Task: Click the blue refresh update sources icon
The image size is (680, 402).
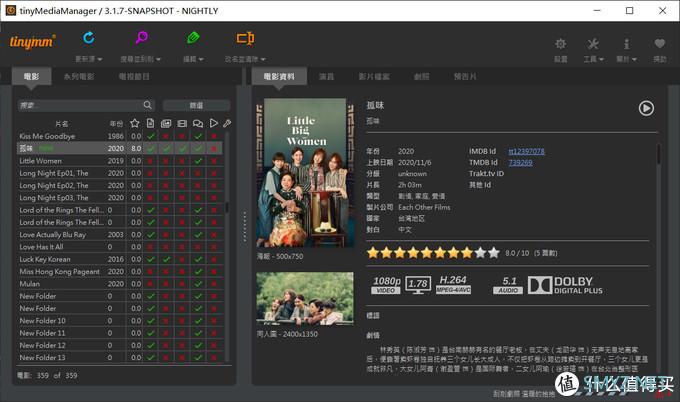Action: 89,38
